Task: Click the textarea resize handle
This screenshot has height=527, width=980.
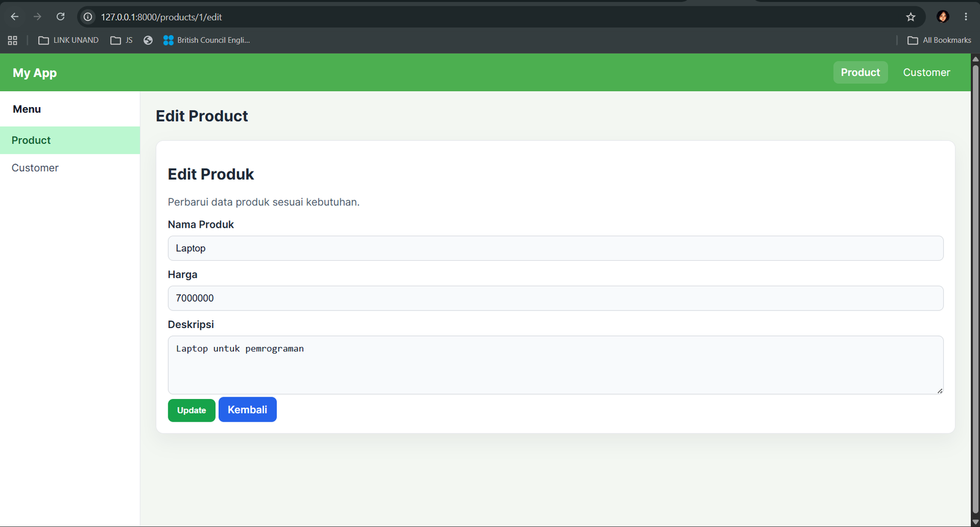Action: point(940,391)
